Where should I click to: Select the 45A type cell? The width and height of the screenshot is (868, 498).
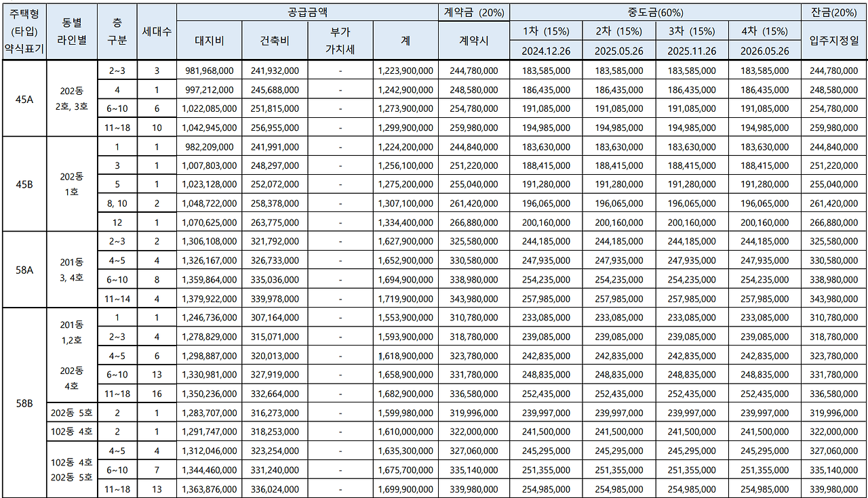[25, 99]
